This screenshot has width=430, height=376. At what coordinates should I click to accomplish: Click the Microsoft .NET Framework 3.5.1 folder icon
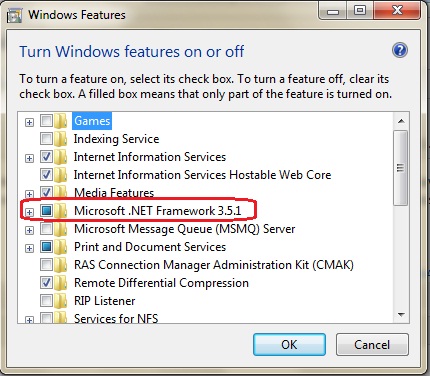pos(61,211)
